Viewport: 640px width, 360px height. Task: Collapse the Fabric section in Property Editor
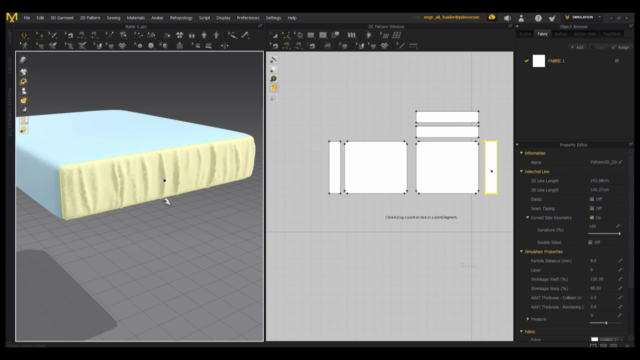tap(521, 331)
